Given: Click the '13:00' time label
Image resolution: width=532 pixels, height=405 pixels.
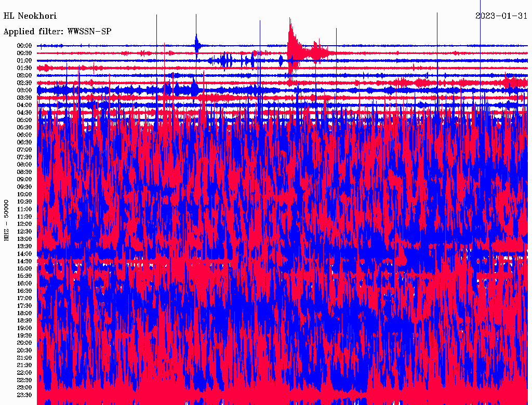Looking at the screenshot, I should point(24,239).
